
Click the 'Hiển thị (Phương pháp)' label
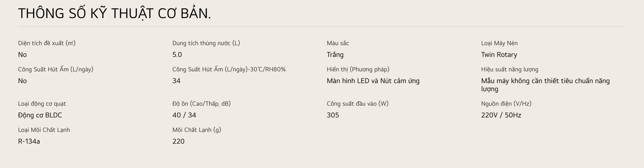point(358,69)
